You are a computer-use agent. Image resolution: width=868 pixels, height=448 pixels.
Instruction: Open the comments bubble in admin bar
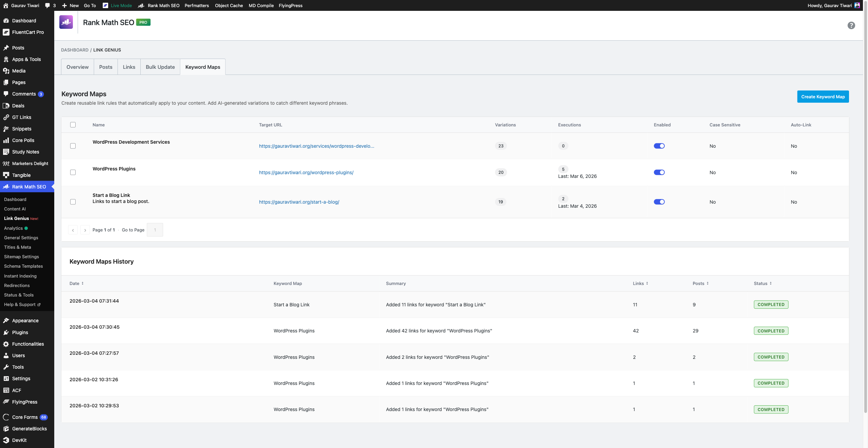[47, 5]
